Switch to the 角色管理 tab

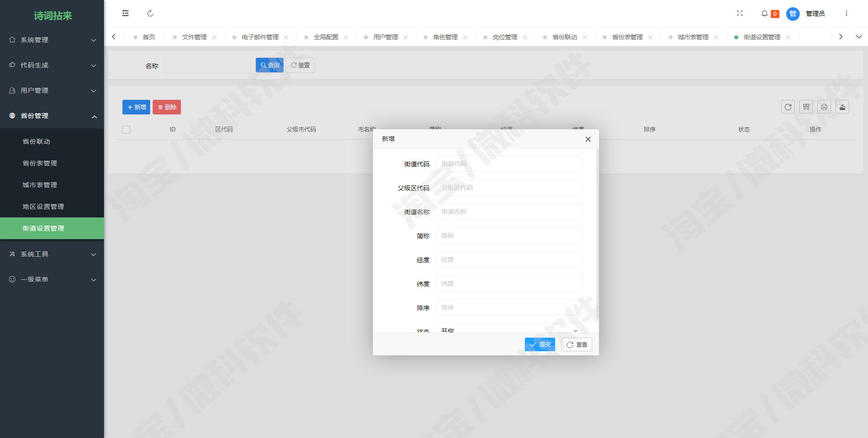(445, 37)
